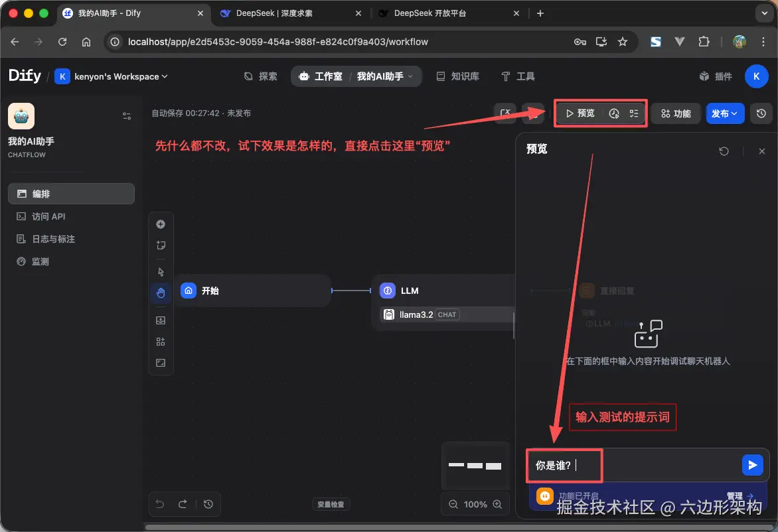Click 功能已开启 banner in preview panel

click(583, 496)
